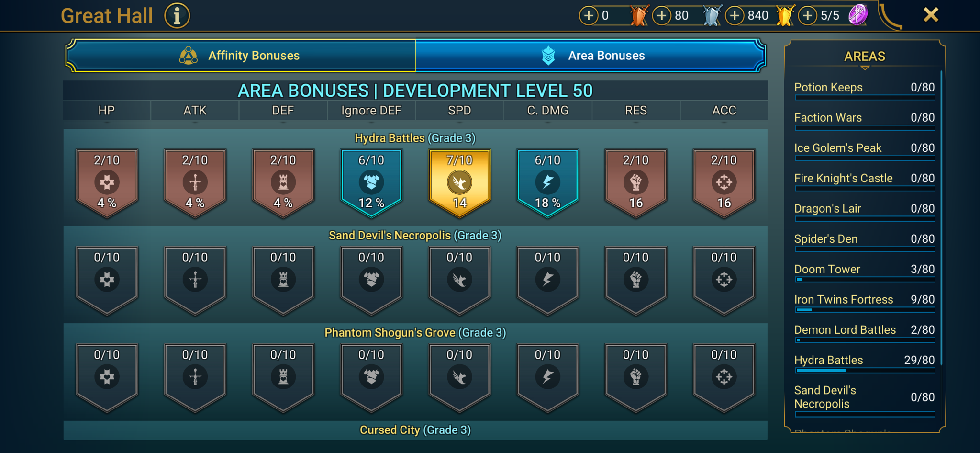Viewport: 980px width, 453px height.
Task: Select Hydra Battles HP bonus badge
Action: point(107,183)
